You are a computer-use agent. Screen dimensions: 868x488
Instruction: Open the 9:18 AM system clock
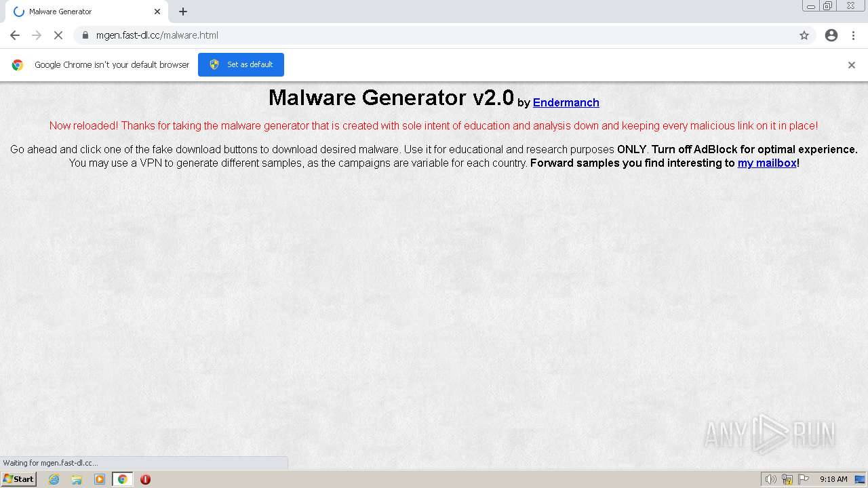click(x=833, y=479)
